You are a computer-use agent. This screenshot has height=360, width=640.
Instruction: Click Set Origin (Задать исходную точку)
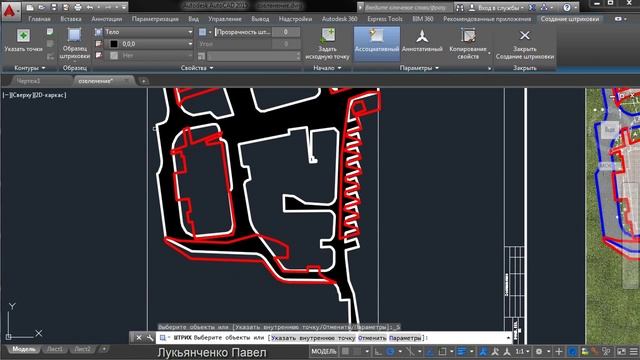click(327, 44)
